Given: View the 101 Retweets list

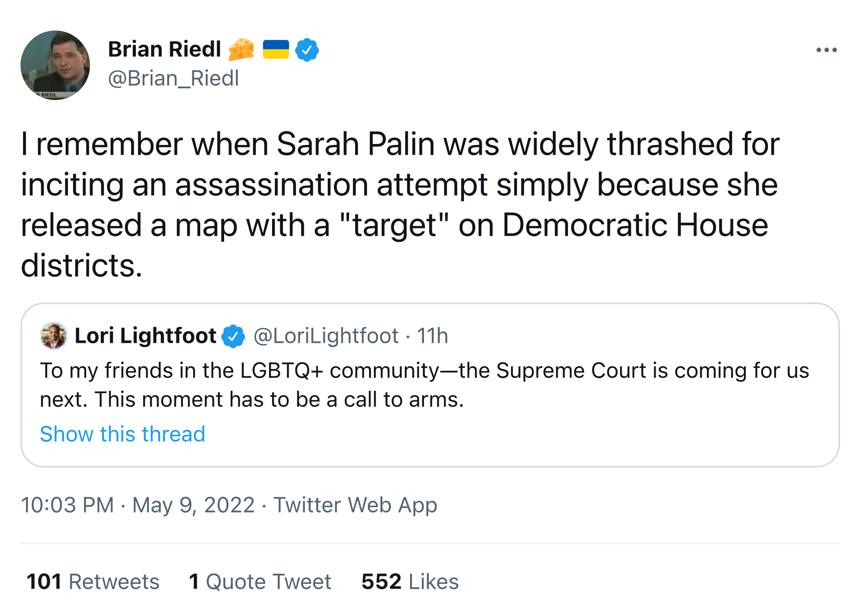Looking at the screenshot, I should click(x=93, y=582).
